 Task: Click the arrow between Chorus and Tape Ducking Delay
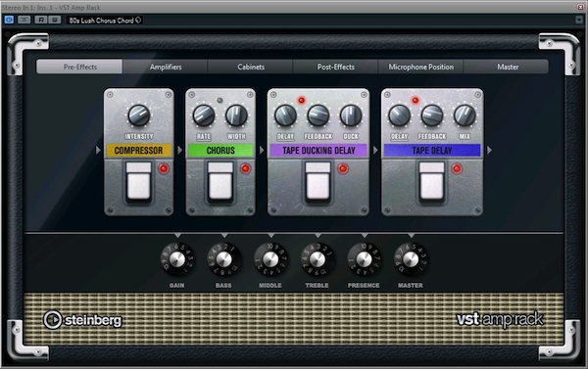pos(262,150)
